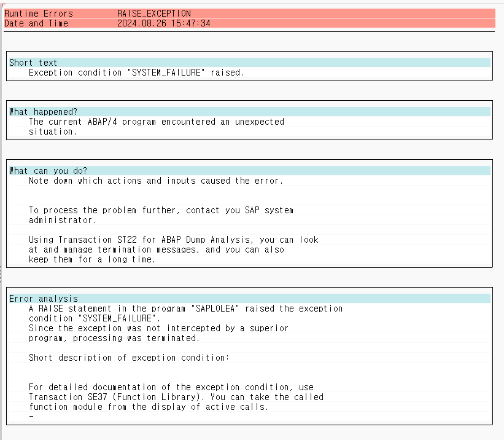
Task: Select "Short description of exception condition:" line
Action: [x=129, y=358]
